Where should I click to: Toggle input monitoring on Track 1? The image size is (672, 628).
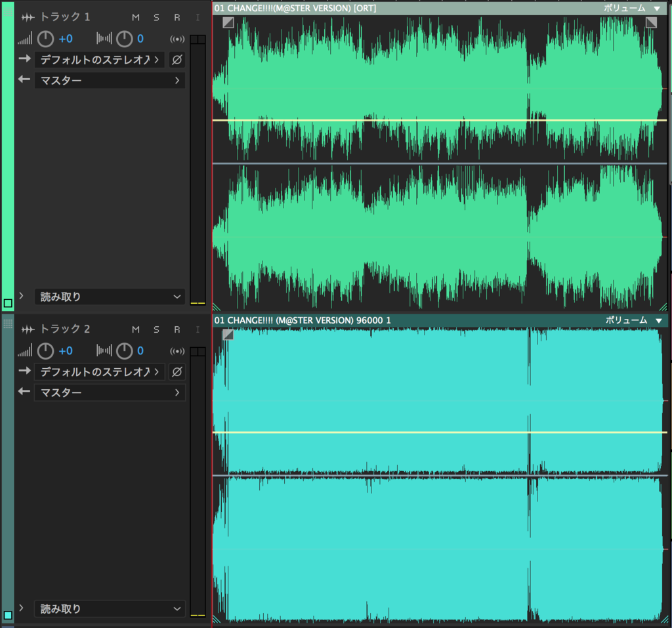pos(198,18)
